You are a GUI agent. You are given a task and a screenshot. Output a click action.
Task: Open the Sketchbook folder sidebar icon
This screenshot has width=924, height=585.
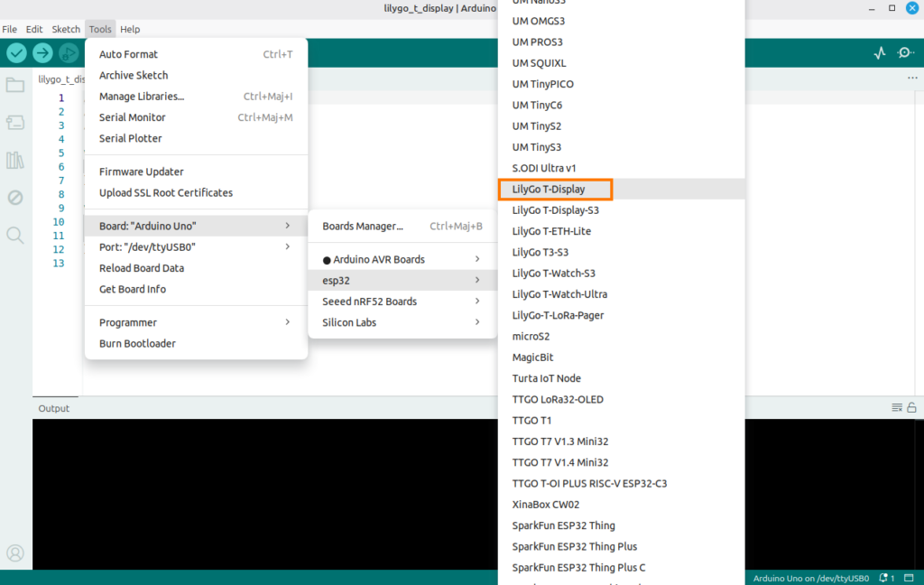coord(15,86)
